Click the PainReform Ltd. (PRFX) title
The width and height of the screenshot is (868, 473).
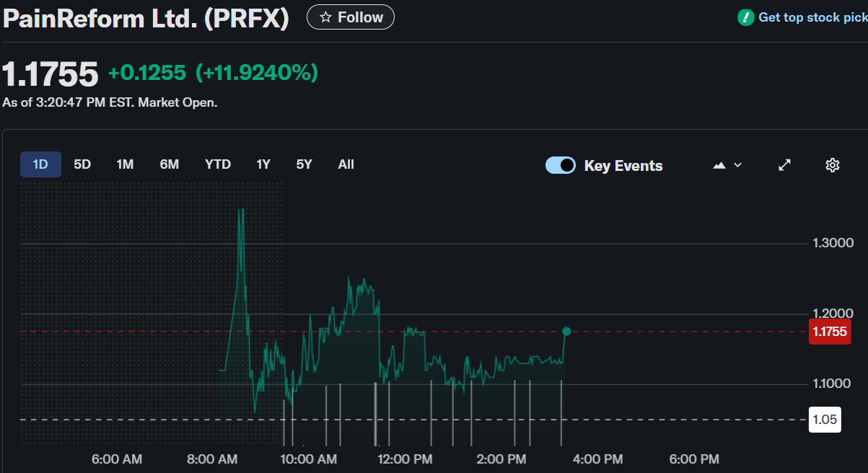click(146, 19)
